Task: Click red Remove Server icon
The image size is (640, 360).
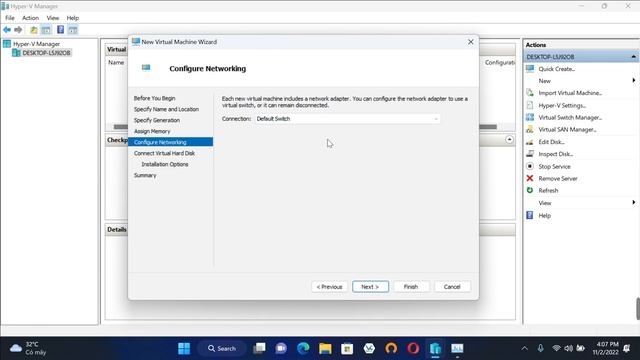Action: [x=530, y=178]
